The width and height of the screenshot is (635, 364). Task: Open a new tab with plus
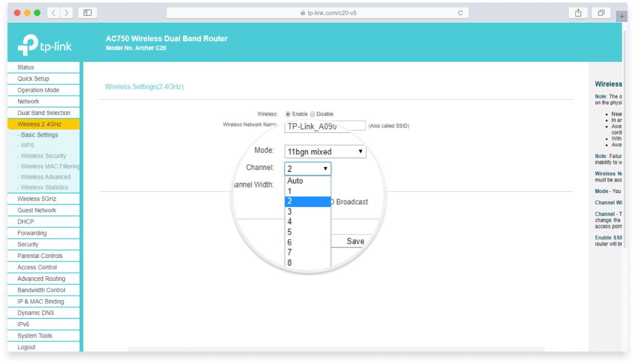[622, 16]
